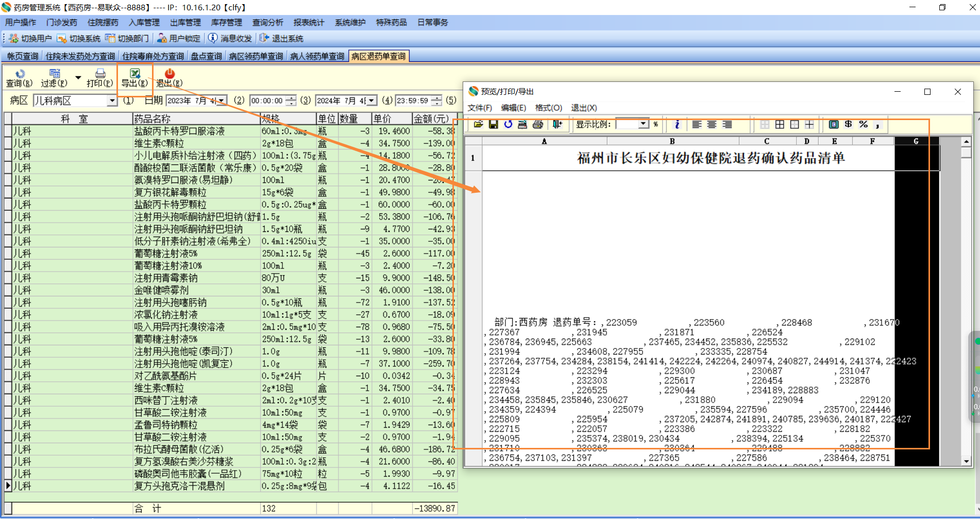Click the teal number-format icon before the dollar sign
The height and width of the screenshot is (519, 980).
[x=833, y=124]
